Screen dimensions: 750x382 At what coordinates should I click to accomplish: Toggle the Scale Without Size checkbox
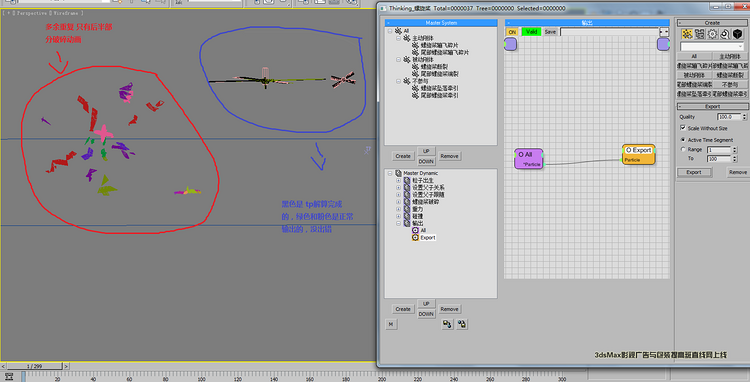683,128
